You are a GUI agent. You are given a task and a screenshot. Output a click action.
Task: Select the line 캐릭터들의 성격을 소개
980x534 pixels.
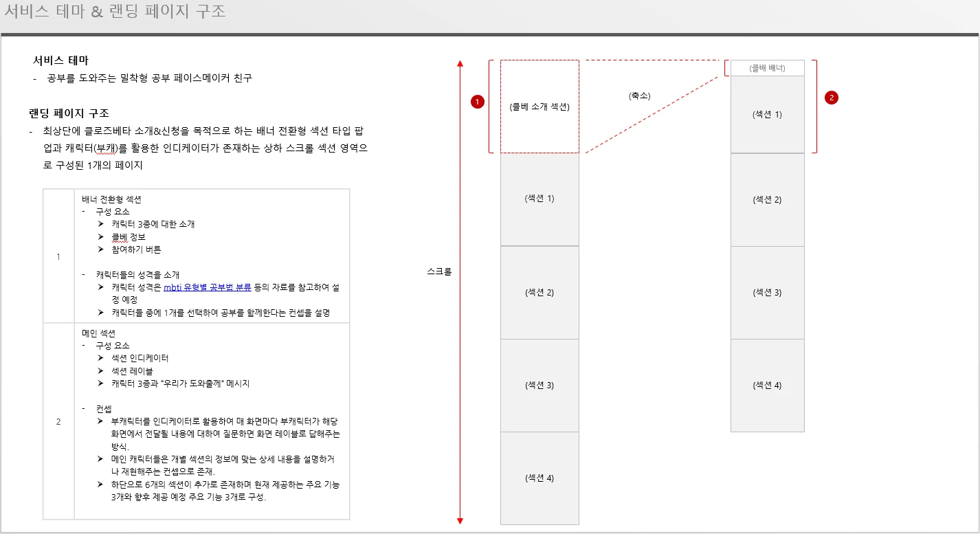tap(137, 275)
